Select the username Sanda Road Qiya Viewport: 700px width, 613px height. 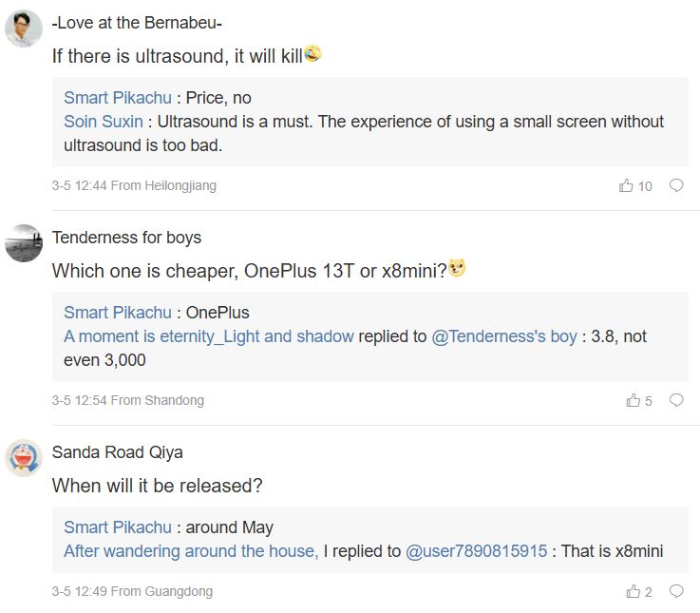click(118, 452)
